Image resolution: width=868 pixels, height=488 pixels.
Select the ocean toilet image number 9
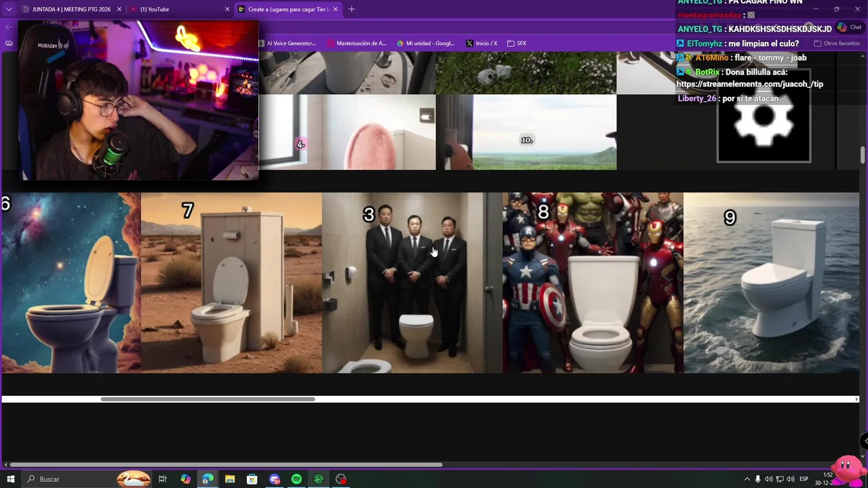pos(772,283)
